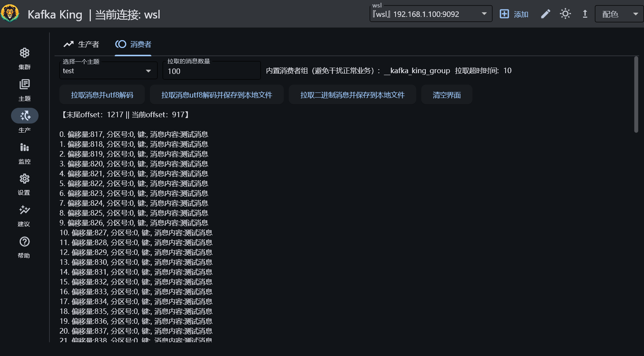
Task: Click the message row with 偏移量:834
Action: 136,302
